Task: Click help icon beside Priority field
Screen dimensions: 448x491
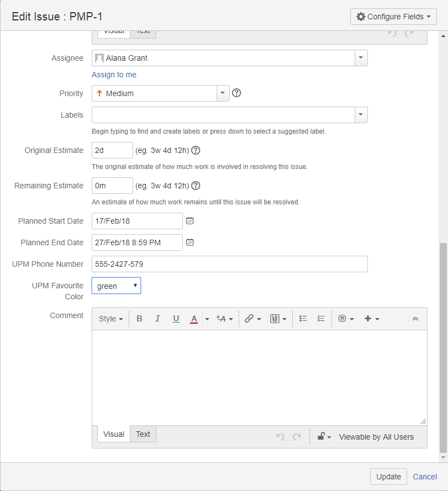Action: point(236,93)
